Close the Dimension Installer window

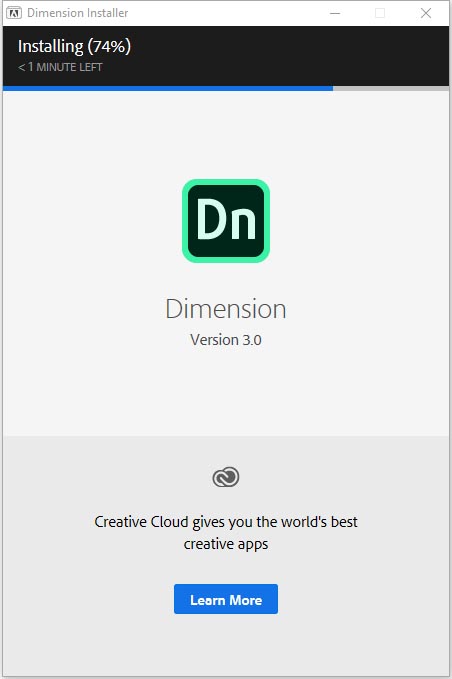[x=426, y=13]
